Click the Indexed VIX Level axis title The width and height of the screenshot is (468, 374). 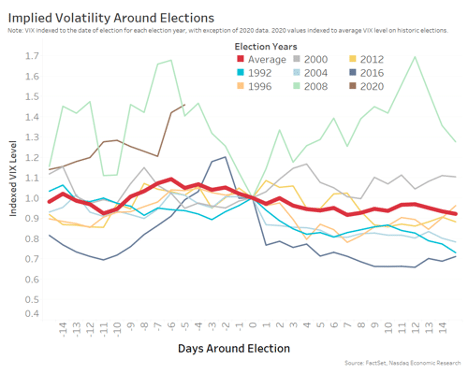pyautogui.click(x=13, y=178)
